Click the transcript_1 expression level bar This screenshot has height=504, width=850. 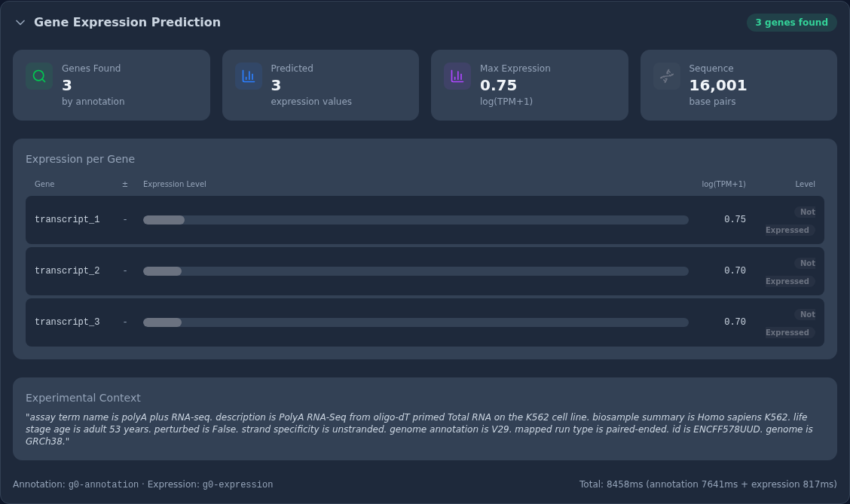(x=416, y=219)
